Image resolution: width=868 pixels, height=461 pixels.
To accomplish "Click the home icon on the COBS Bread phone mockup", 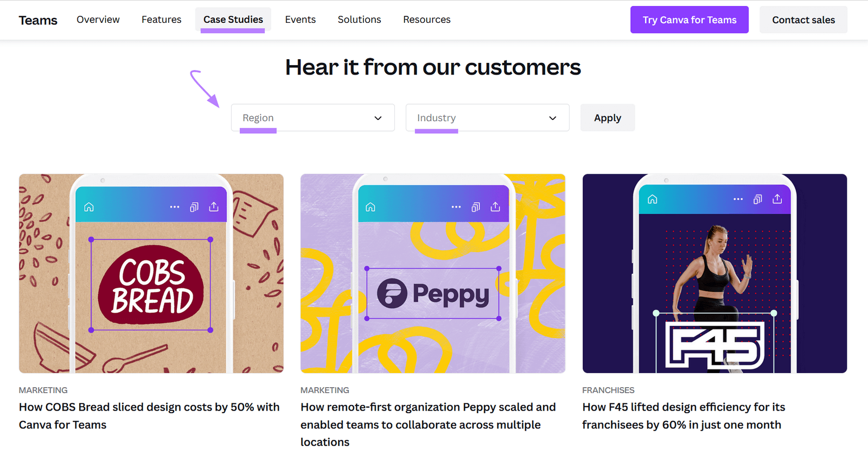I will (x=88, y=206).
